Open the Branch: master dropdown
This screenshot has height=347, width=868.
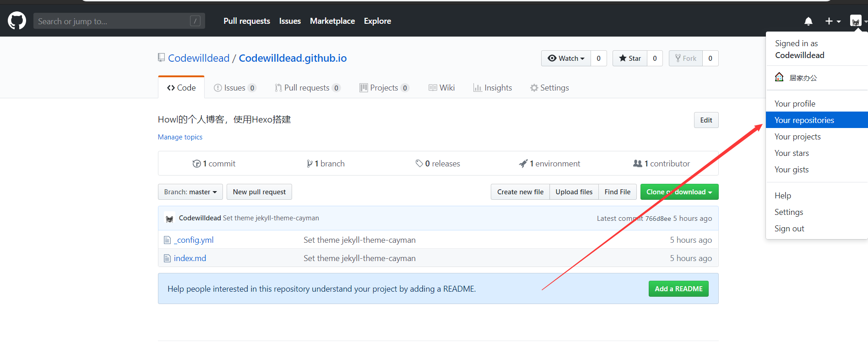190,192
